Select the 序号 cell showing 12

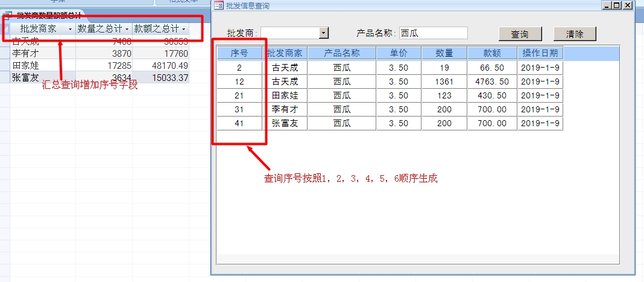pyautogui.click(x=239, y=82)
